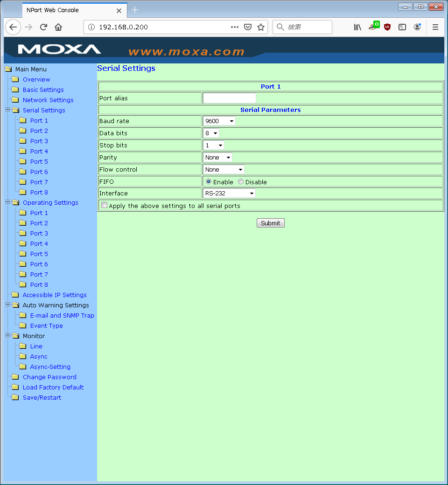The height and width of the screenshot is (485, 448).
Task: Open the Load Factory Default link
Action: [x=53, y=387]
